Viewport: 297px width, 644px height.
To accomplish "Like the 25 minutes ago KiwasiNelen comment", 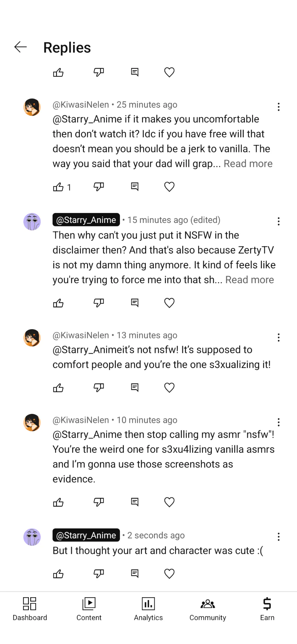I will [x=58, y=187].
